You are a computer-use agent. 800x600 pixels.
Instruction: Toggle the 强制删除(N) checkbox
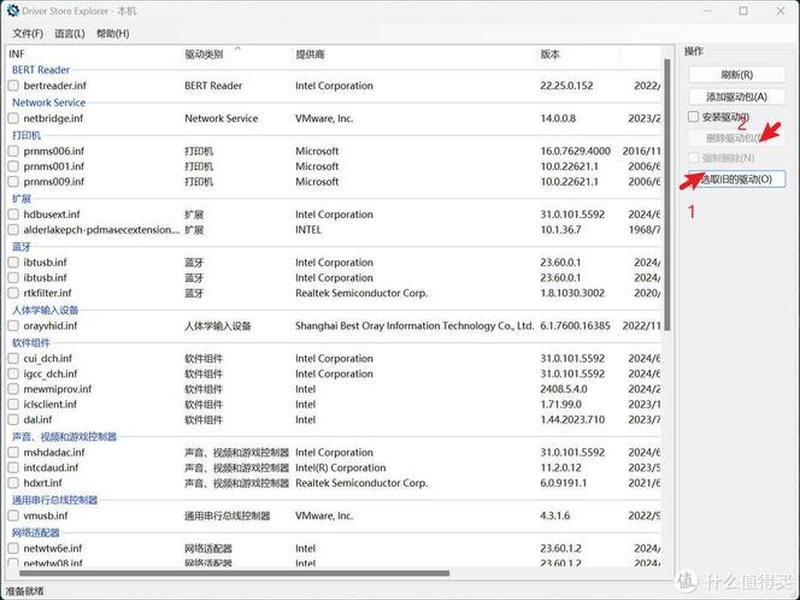[x=693, y=158]
